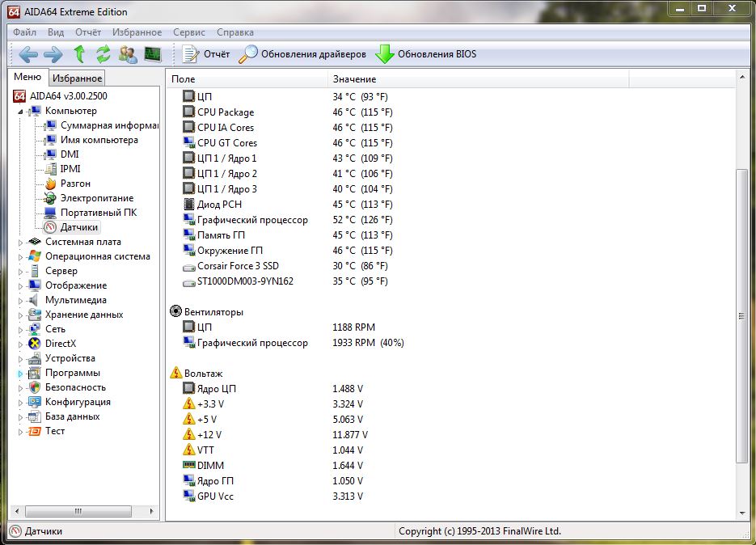
Task: Click the sensor list scroll down arrow
Action: pos(742,513)
